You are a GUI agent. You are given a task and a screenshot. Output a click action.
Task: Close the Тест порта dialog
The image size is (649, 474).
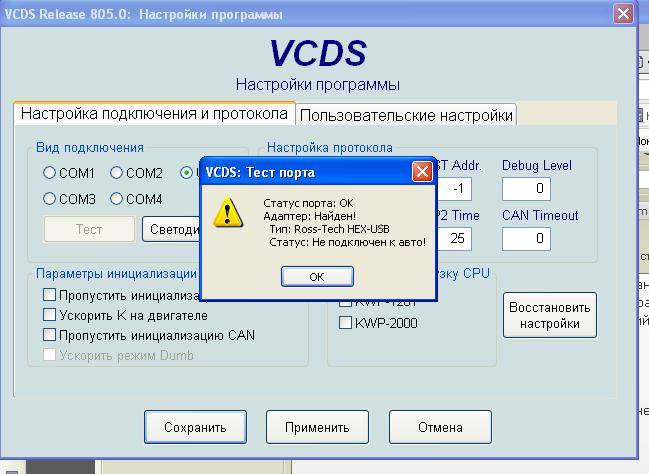(422, 172)
